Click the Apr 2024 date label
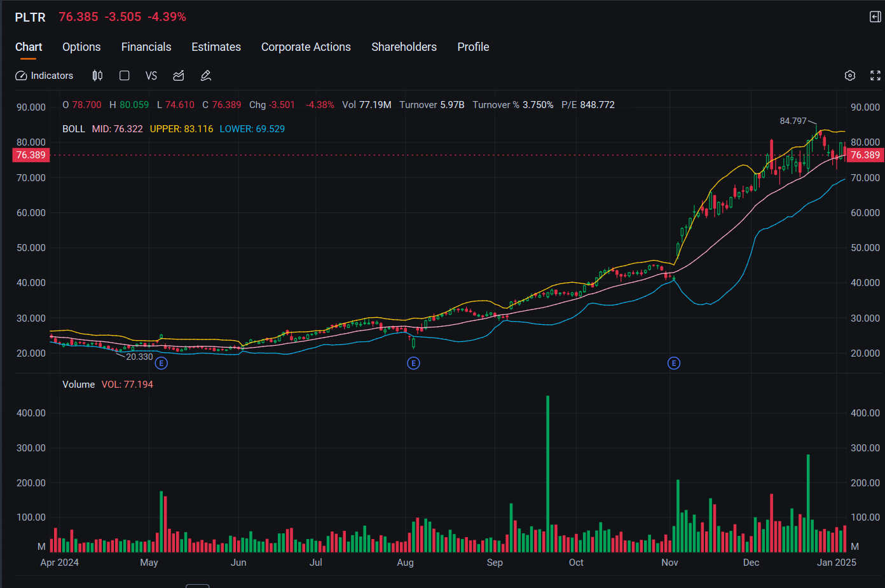Screen dimensions: 885x588 click(x=60, y=563)
